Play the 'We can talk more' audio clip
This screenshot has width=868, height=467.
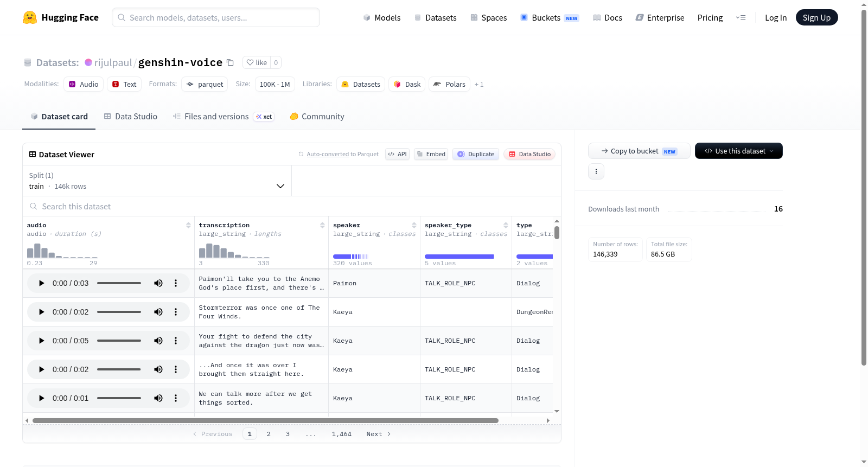click(x=42, y=398)
